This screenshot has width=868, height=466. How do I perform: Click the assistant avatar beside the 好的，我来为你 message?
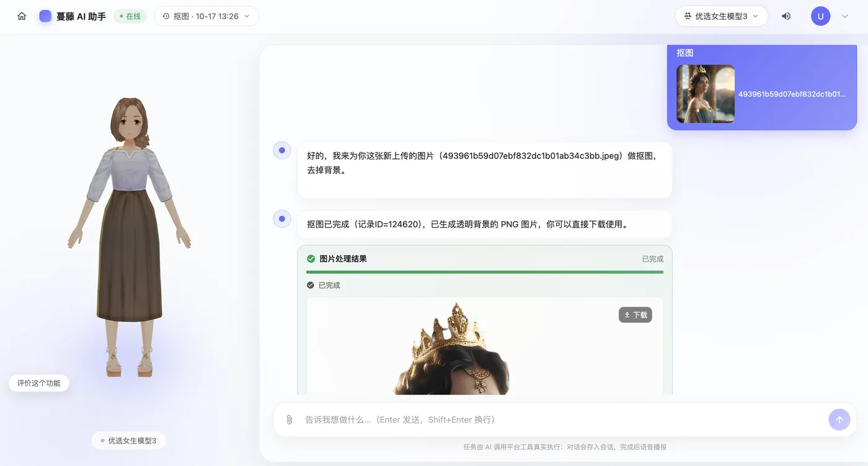pyautogui.click(x=282, y=150)
